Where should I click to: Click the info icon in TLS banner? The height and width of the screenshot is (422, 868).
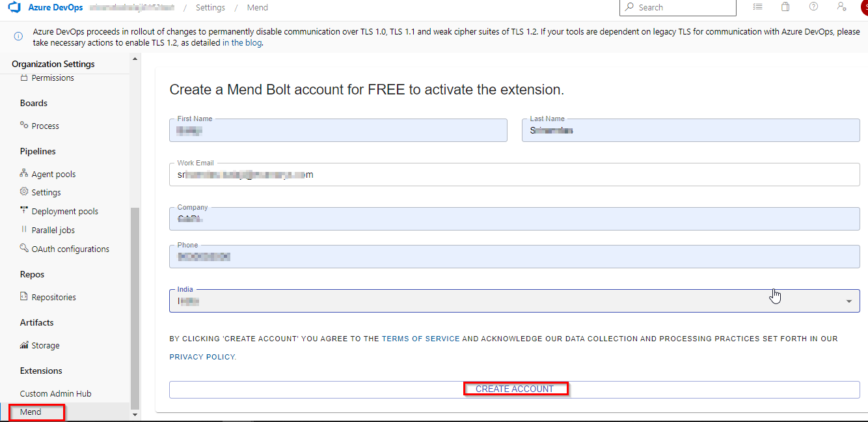click(x=18, y=36)
